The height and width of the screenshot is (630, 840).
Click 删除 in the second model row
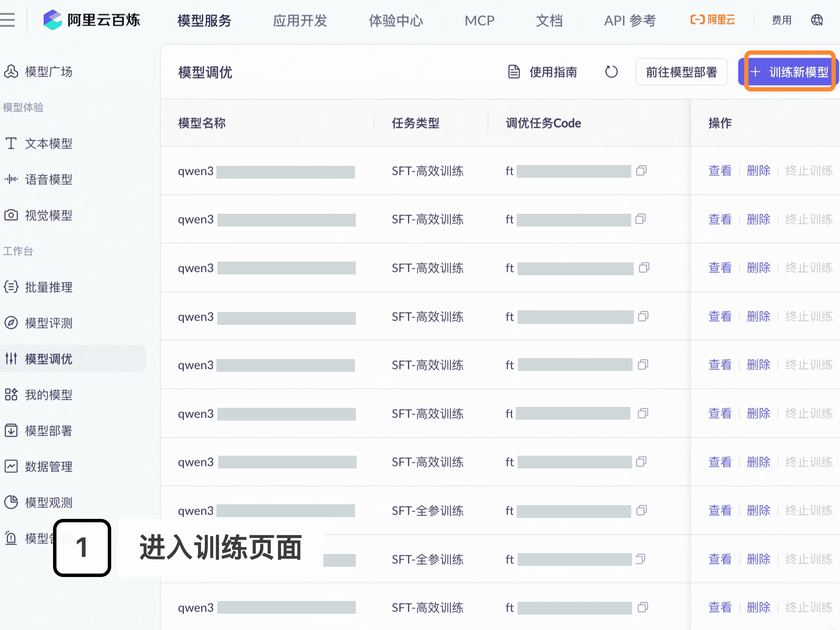758,219
